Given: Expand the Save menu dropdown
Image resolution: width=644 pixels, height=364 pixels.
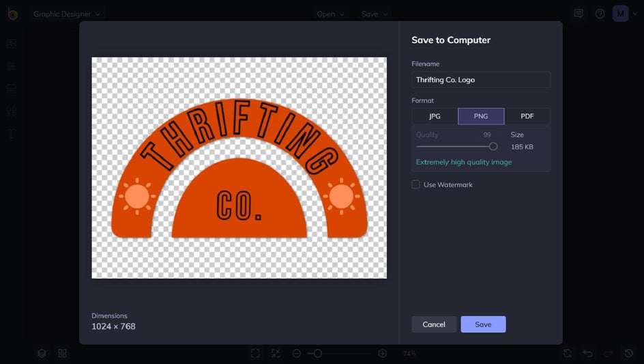Looking at the screenshot, I should [375, 14].
